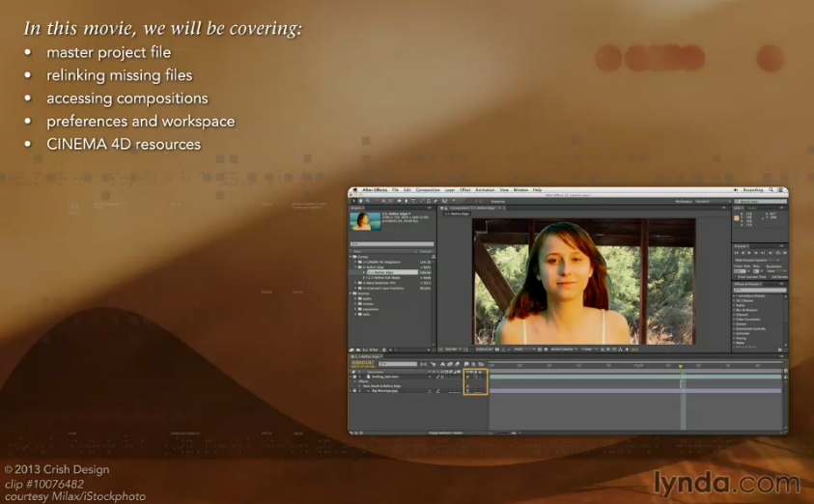Image resolution: width=814 pixels, height=504 pixels.
Task: Select the Brush tool
Action: coord(423,201)
